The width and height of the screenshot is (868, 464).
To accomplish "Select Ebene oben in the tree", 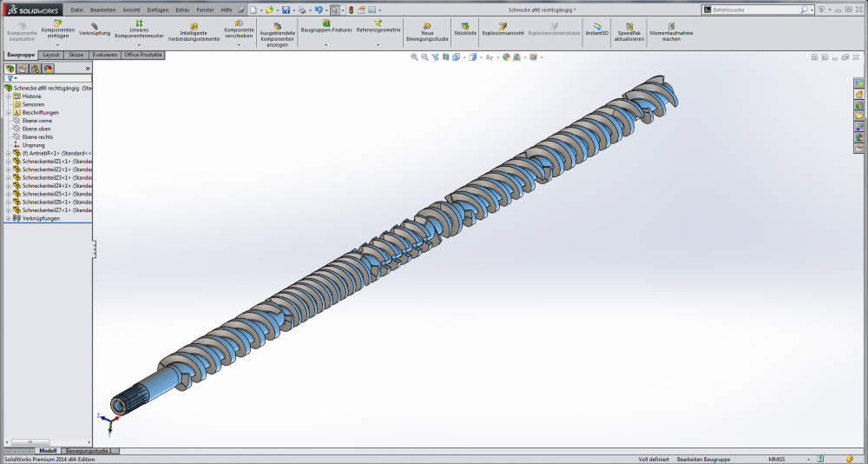I will tap(36, 129).
